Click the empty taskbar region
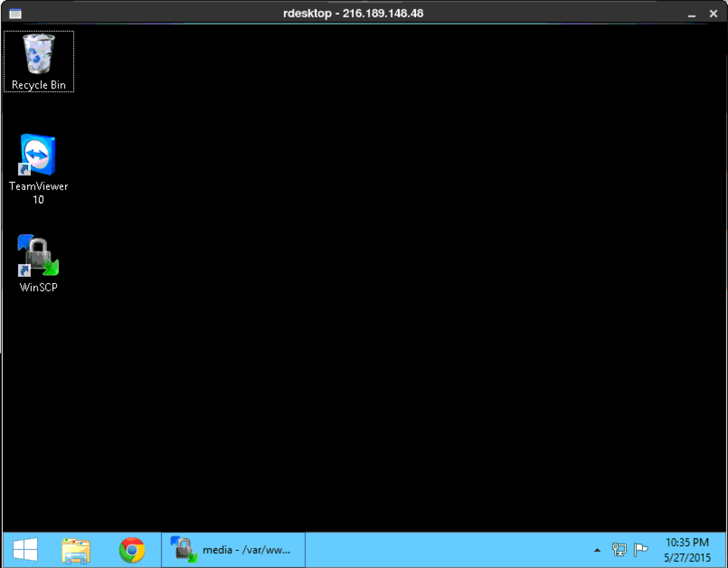 (x=430, y=550)
